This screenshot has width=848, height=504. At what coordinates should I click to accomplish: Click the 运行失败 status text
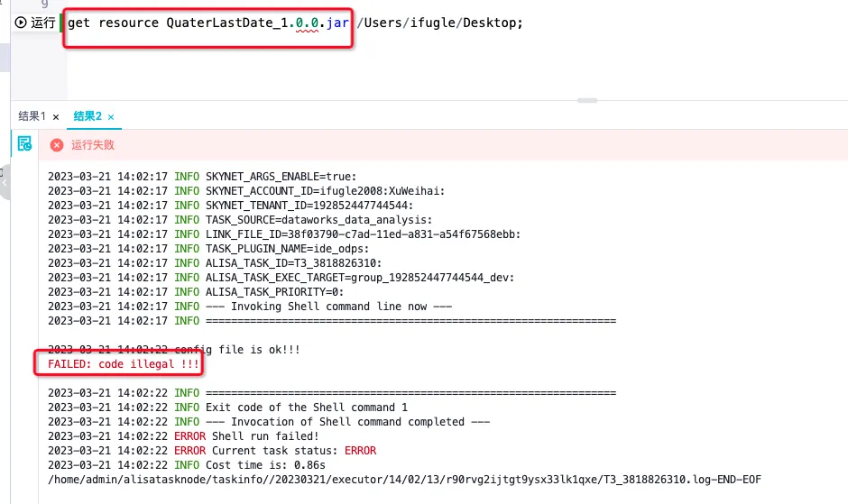click(93, 145)
